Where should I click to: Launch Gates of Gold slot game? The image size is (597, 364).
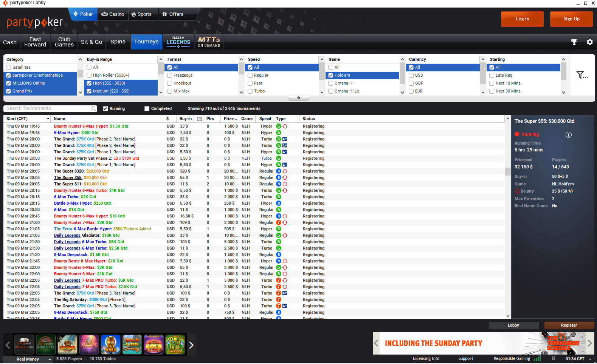[x=154, y=344]
